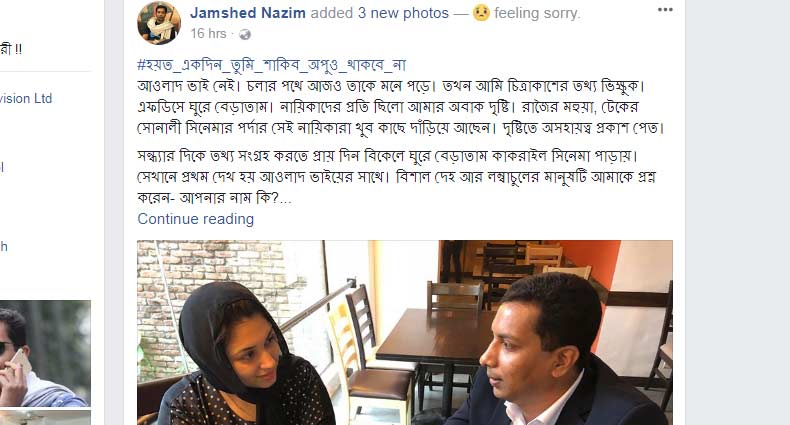
Task: Click Jamshed Nazim's profile picture
Action: 159,23
